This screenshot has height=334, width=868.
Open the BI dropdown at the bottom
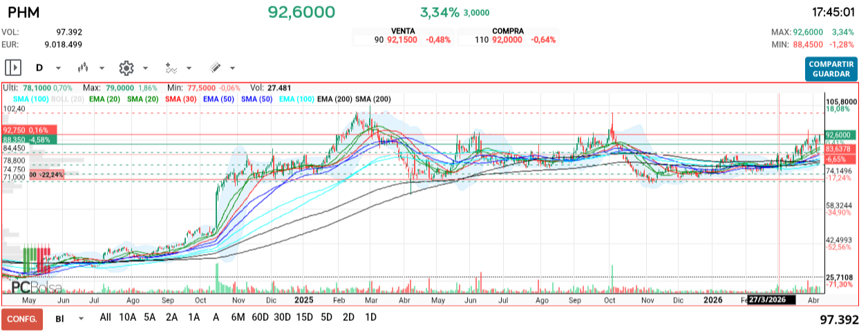click(x=82, y=318)
